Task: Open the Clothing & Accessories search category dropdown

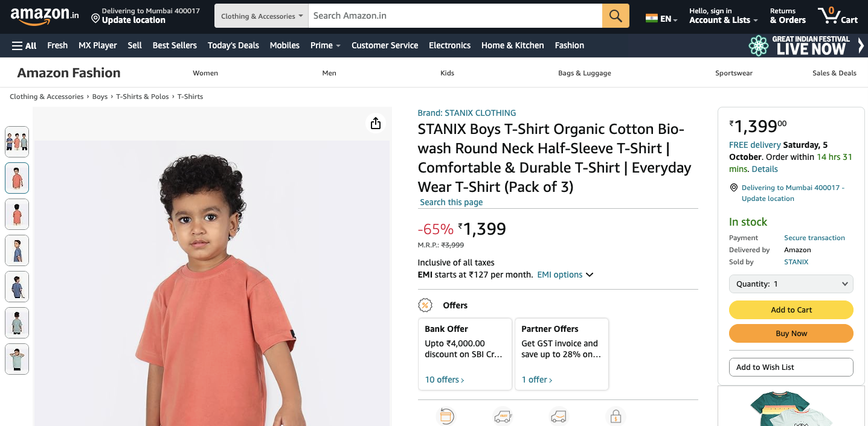Action: [262, 16]
